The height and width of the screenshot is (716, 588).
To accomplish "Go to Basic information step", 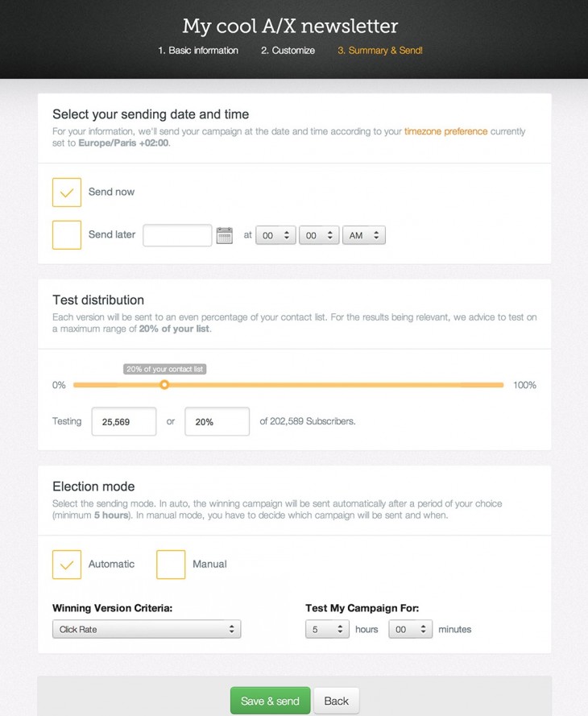I will click(198, 51).
